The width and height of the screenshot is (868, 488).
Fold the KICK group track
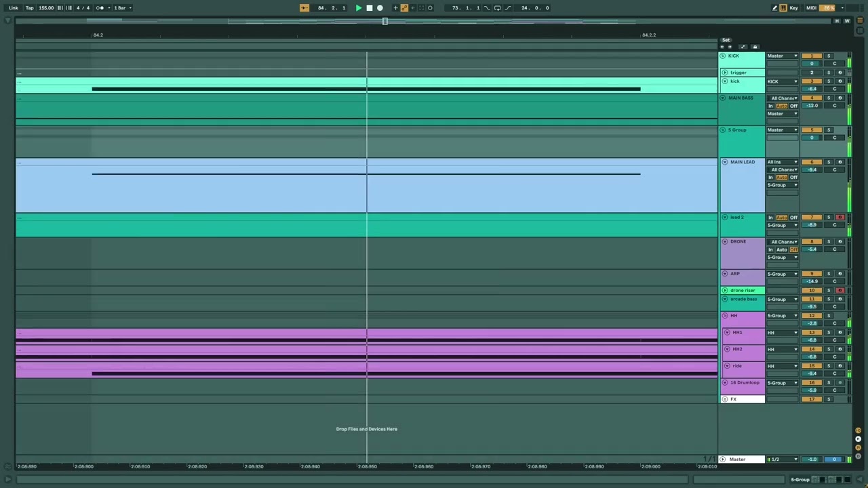[x=723, y=56]
